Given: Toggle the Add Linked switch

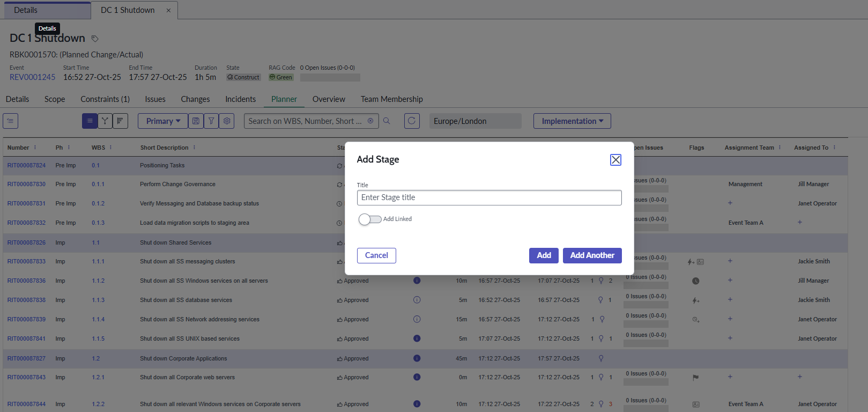Looking at the screenshot, I should (370, 219).
